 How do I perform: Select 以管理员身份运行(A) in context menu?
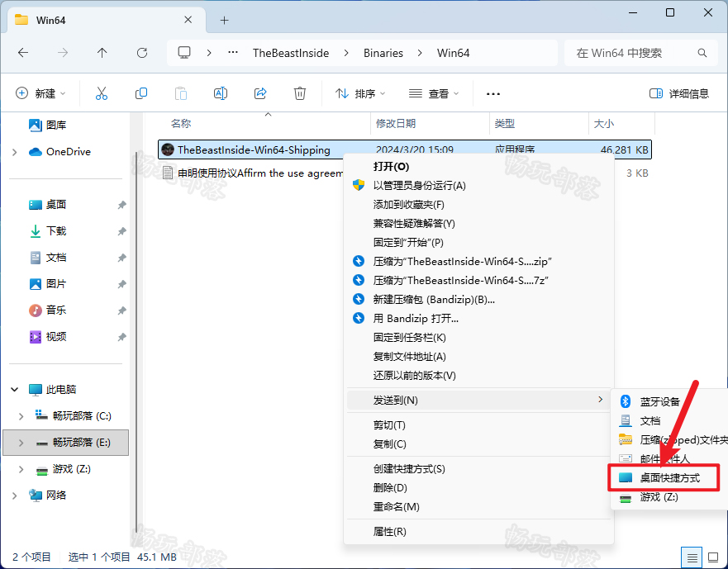click(x=478, y=186)
